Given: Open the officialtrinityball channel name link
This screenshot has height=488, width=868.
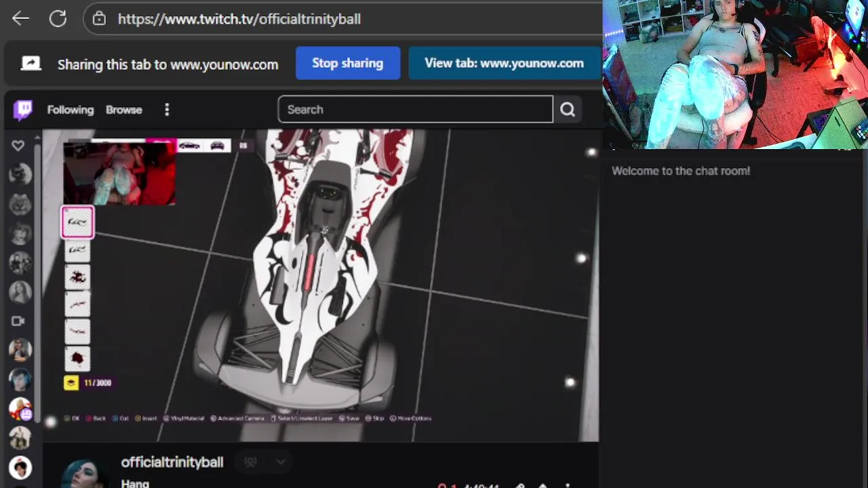Looking at the screenshot, I should [x=172, y=462].
